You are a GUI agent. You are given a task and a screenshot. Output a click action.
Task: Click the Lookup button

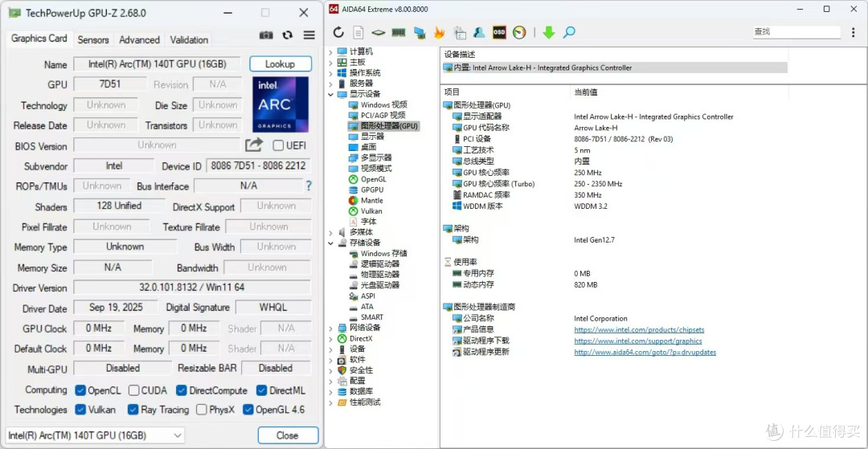280,64
